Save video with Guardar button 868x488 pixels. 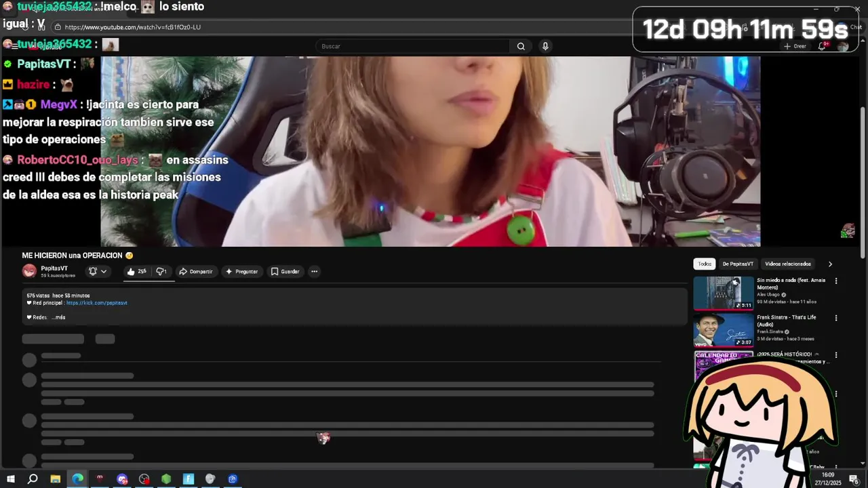285,271
